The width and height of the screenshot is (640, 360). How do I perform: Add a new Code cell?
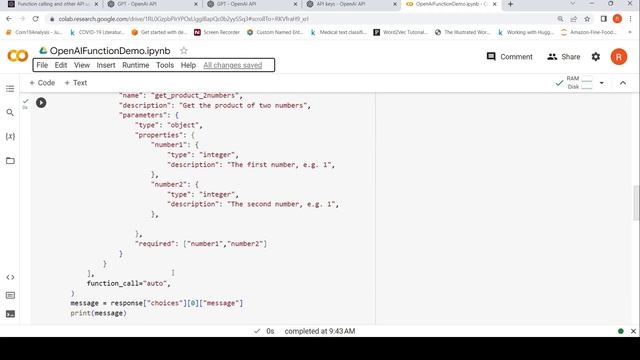(x=42, y=83)
